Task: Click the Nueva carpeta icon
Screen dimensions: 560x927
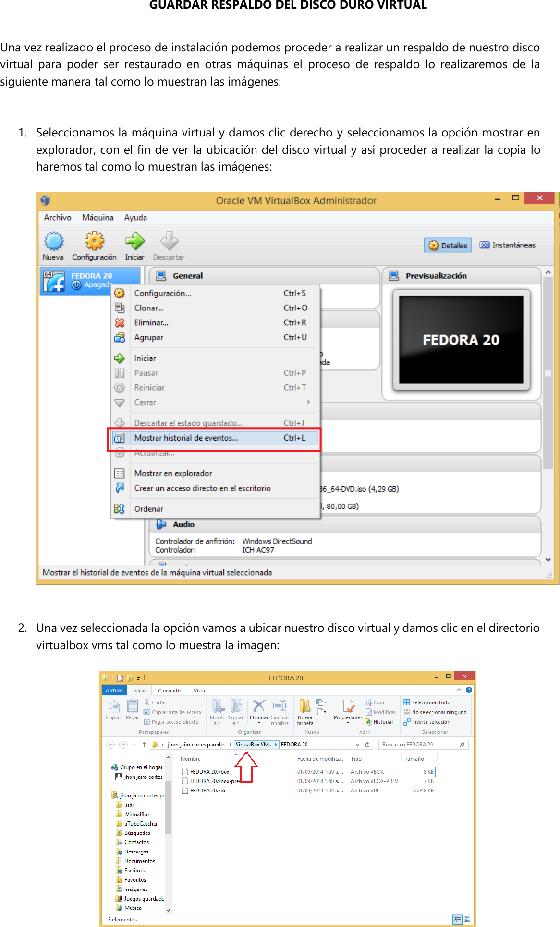Action: (305, 712)
